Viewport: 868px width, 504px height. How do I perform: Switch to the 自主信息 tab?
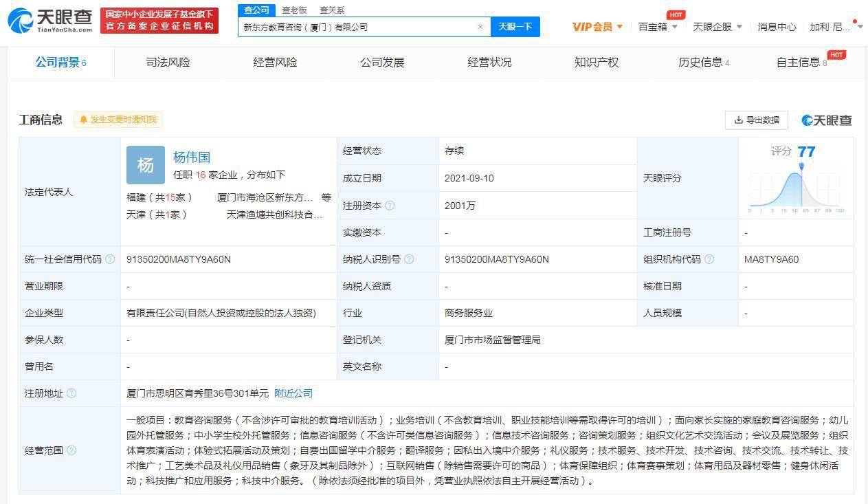pos(801,63)
